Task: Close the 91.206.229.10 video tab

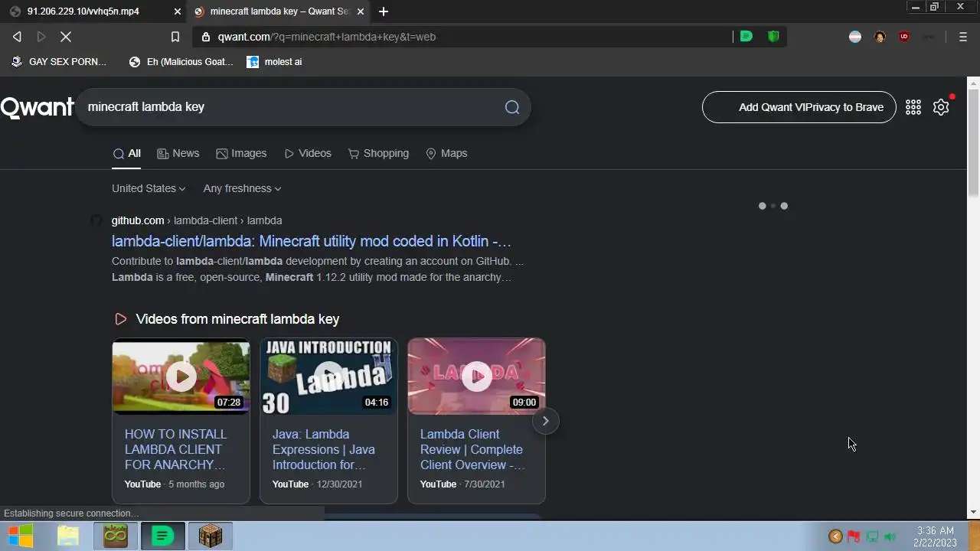Action: 177,11
